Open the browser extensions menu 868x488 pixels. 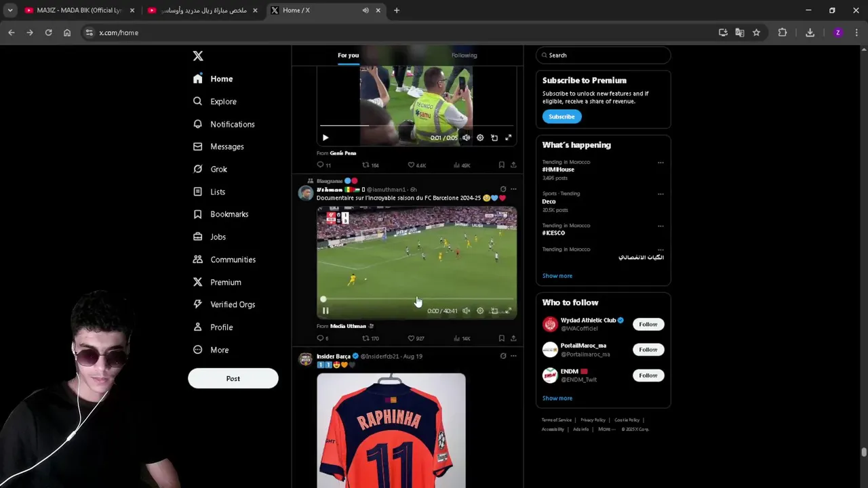[x=783, y=33]
